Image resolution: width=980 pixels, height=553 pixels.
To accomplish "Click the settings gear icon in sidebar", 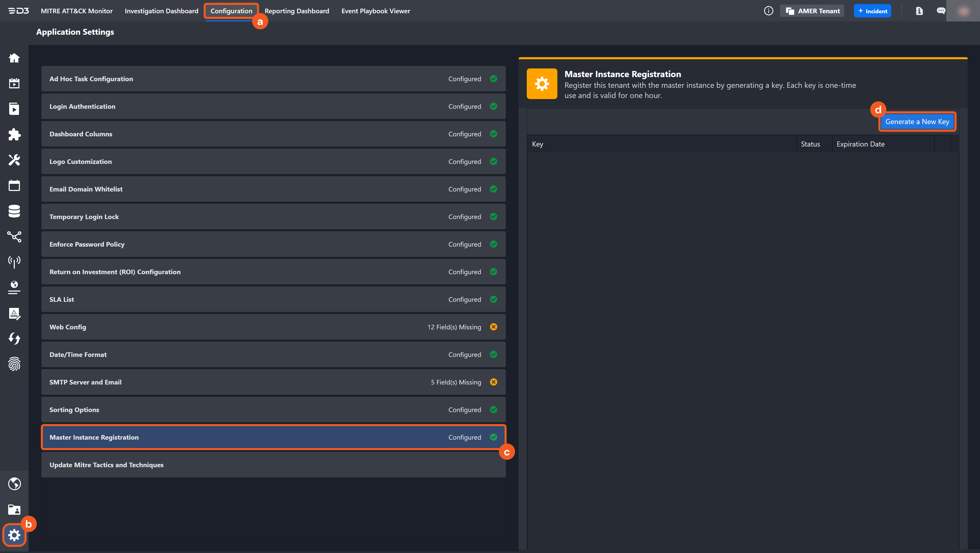I will (x=14, y=535).
